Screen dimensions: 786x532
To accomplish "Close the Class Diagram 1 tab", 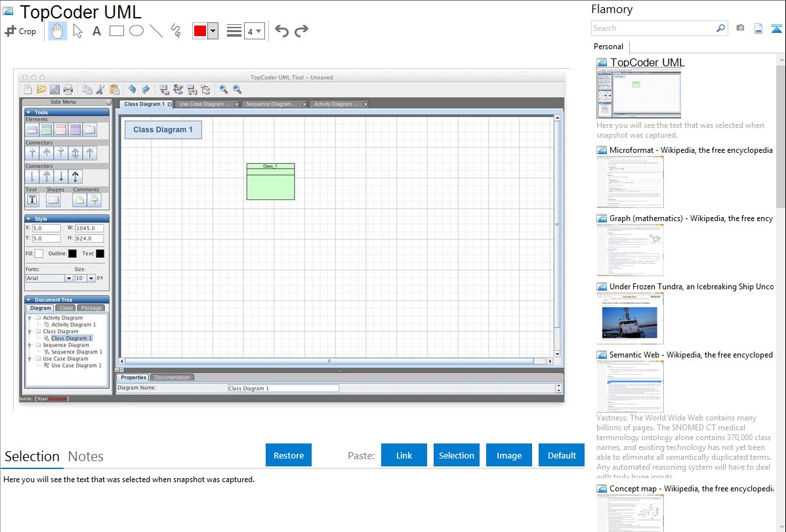I will point(169,104).
